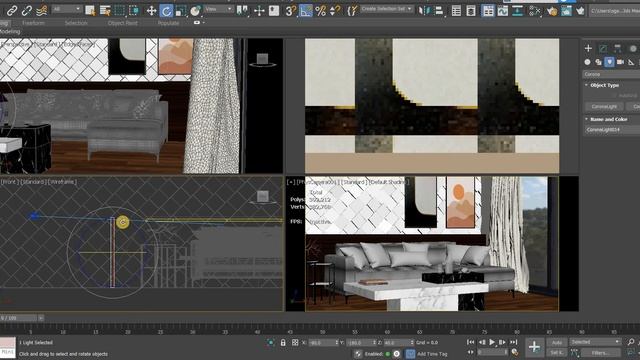Select the Cameras category icon
The width and height of the screenshot is (640, 360).
(620, 62)
